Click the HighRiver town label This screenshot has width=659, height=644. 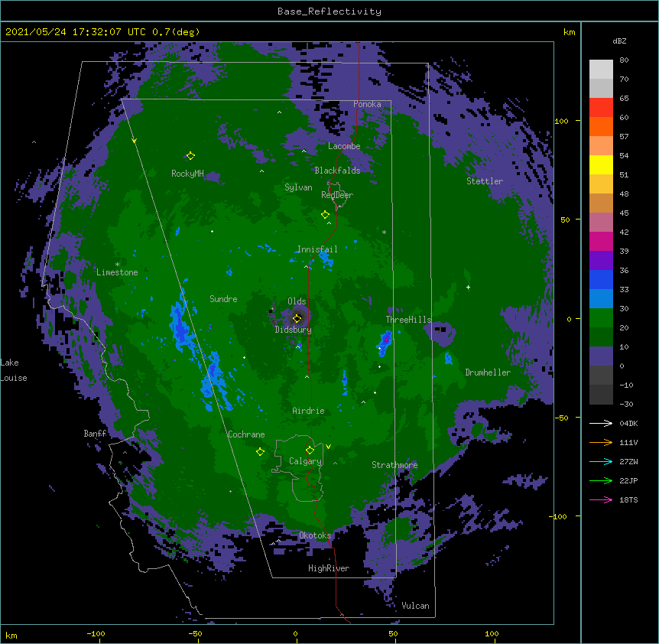(329, 568)
